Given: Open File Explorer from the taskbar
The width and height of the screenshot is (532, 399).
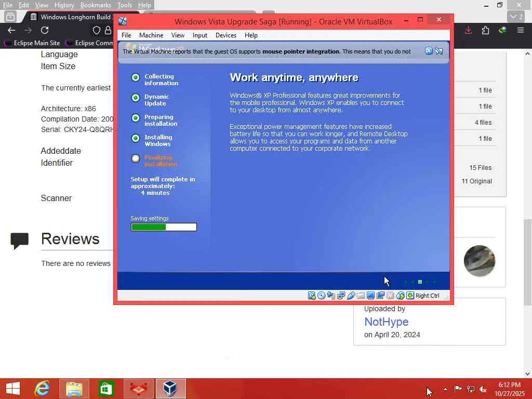Looking at the screenshot, I should 74,389.
